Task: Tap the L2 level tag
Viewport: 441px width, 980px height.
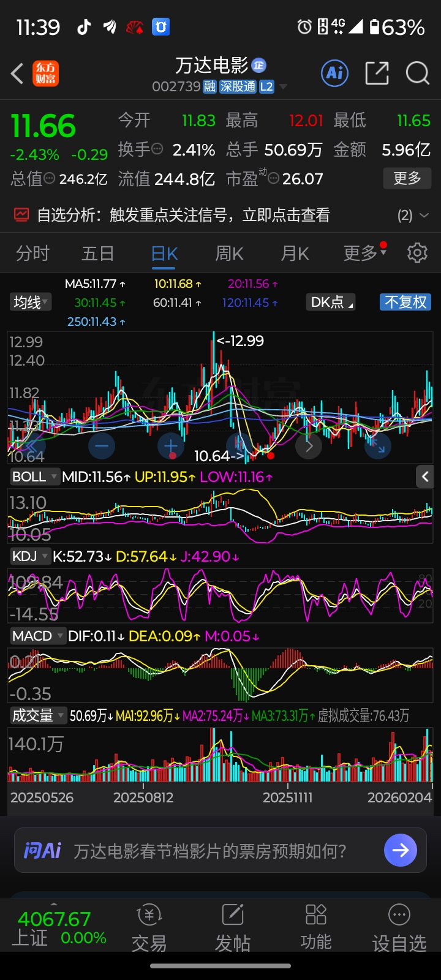Action: click(266, 87)
